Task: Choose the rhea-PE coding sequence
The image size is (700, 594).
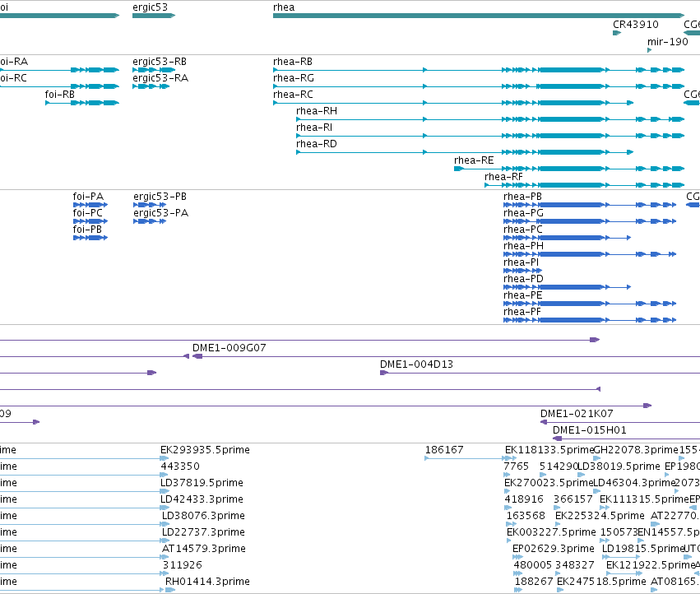Action: pyautogui.click(x=590, y=304)
